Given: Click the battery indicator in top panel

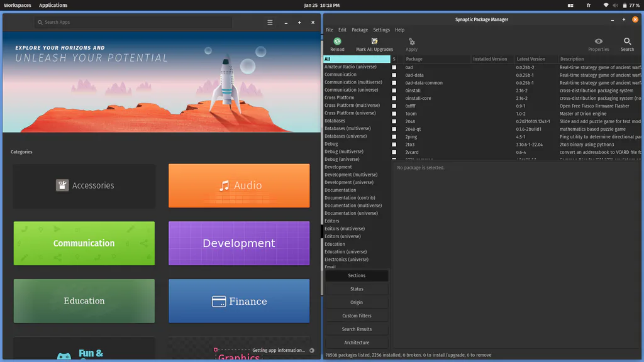Looking at the screenshot, I should pyautogui.click(x=631, y=5).
